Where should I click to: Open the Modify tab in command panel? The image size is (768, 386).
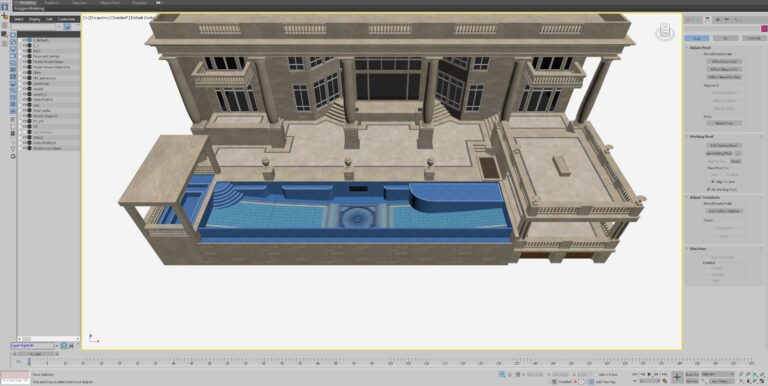[698, 20]
